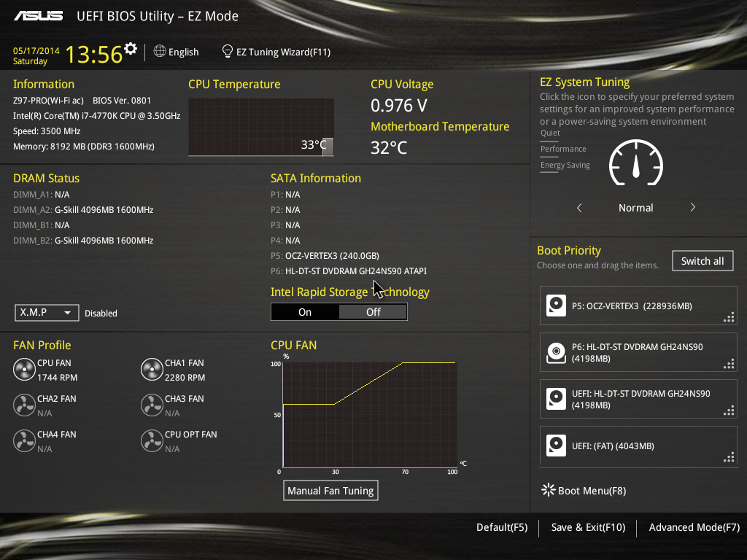
Task: Click the CPU Temperature graph bar
Action: point(328,147)
